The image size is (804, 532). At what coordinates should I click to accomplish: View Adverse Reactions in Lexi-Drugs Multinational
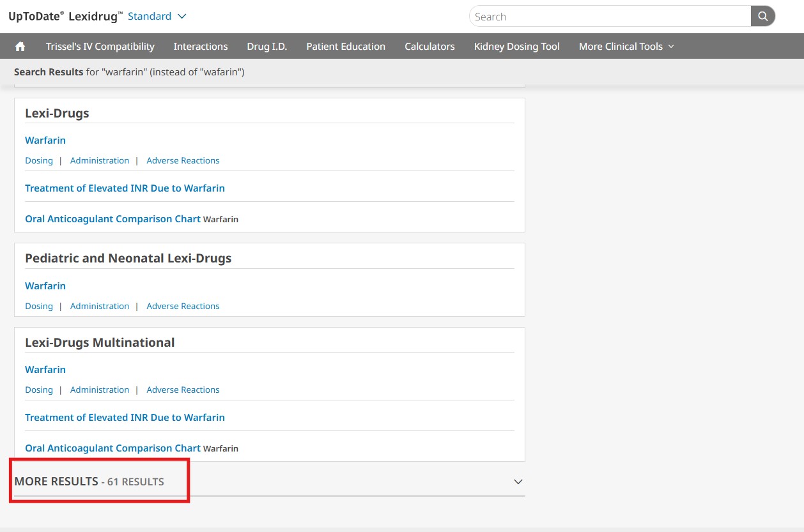[183, 390]
